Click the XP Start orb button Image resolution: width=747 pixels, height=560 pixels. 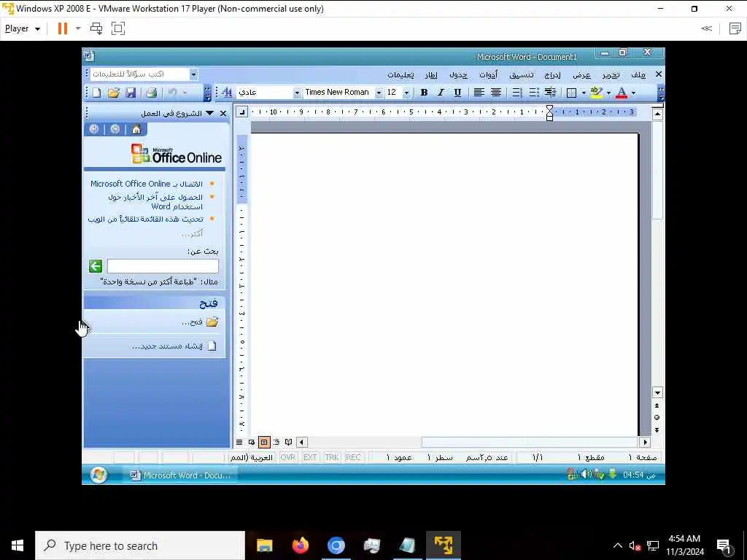98,475
